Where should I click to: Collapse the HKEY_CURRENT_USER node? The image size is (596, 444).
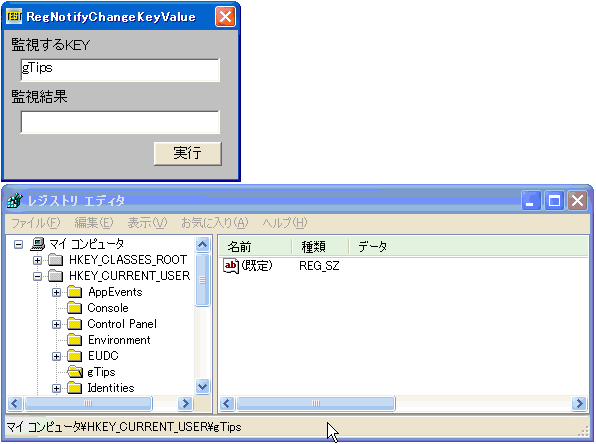[37, 276]
